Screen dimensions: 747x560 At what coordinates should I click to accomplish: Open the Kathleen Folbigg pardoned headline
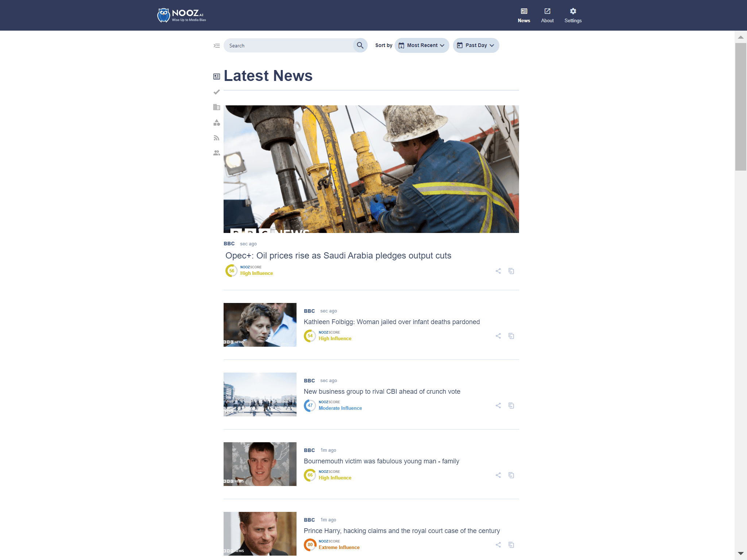392,322
